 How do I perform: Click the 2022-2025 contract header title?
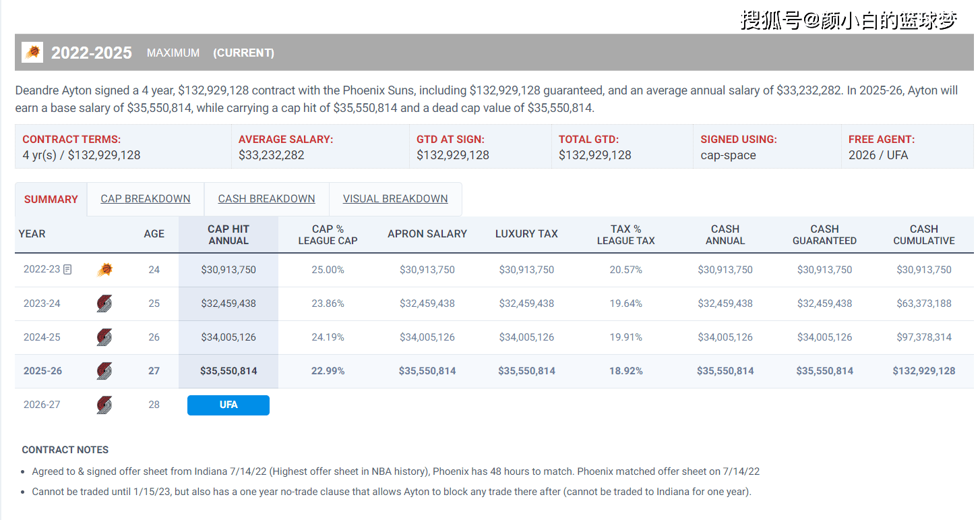tap(92, 53)
